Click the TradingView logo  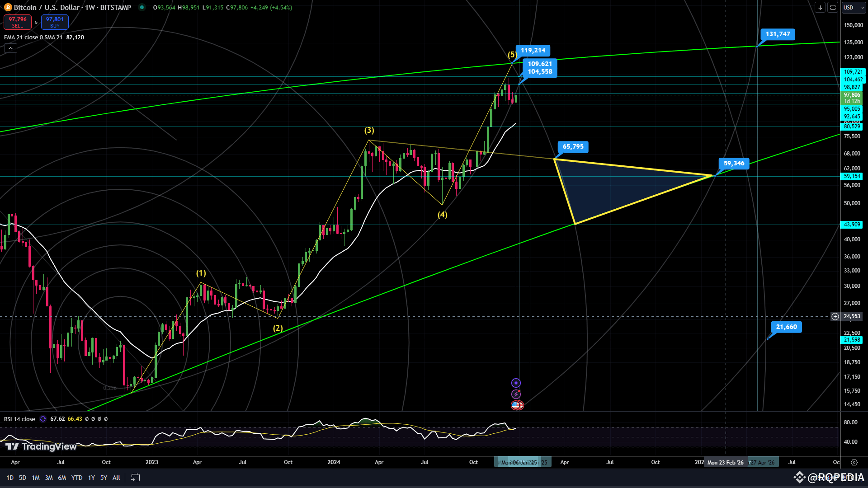[x=41, y=446]
